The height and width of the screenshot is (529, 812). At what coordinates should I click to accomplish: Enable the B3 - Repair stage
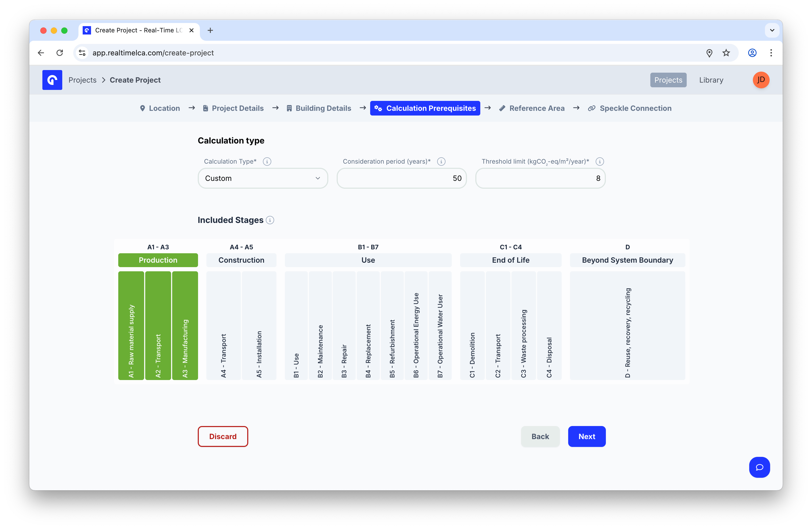(x=344, y=325)
